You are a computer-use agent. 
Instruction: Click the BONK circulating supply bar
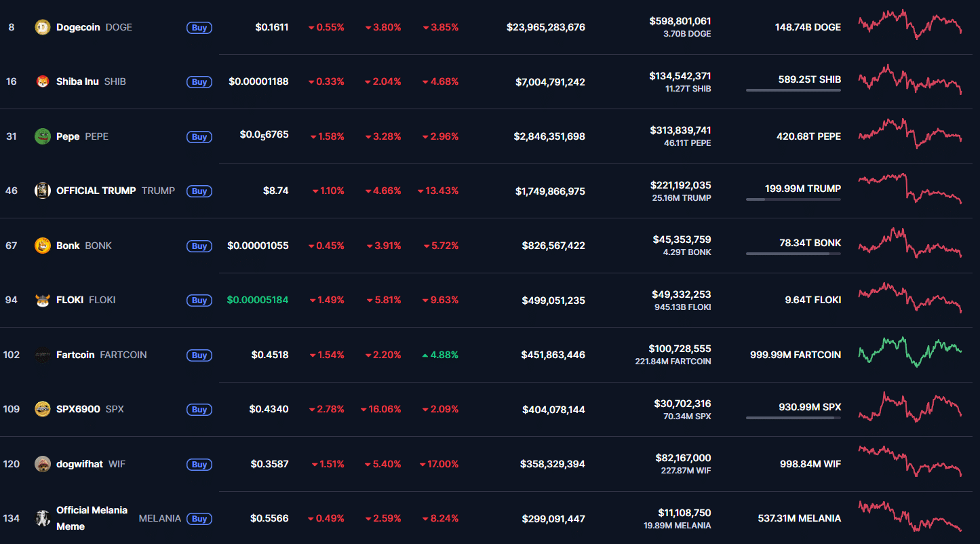[793, 254]
